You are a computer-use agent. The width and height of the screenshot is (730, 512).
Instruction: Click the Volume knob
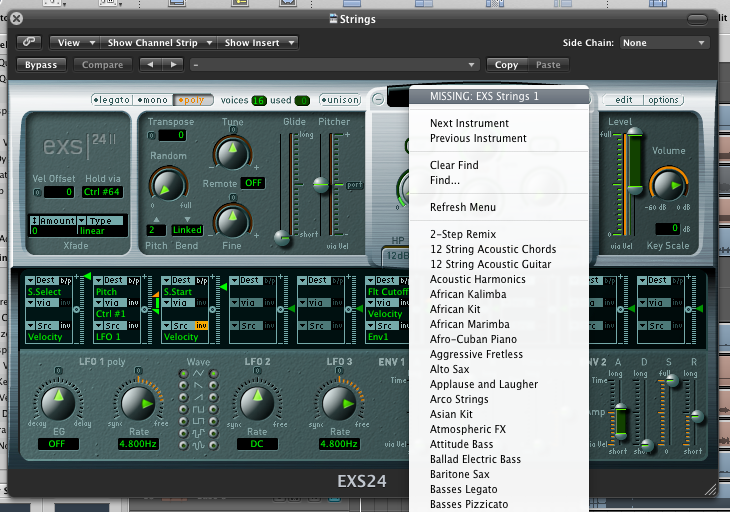[x=668, y=184]
